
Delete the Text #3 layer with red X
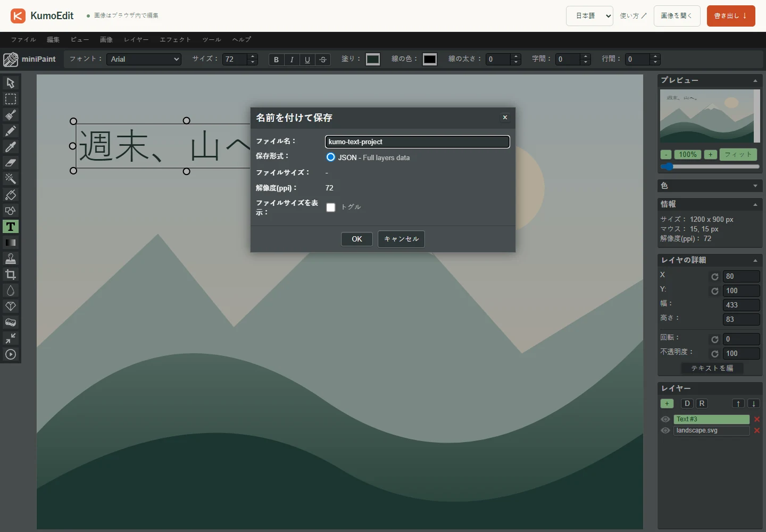pyautogui.click(x=757, y=419)
